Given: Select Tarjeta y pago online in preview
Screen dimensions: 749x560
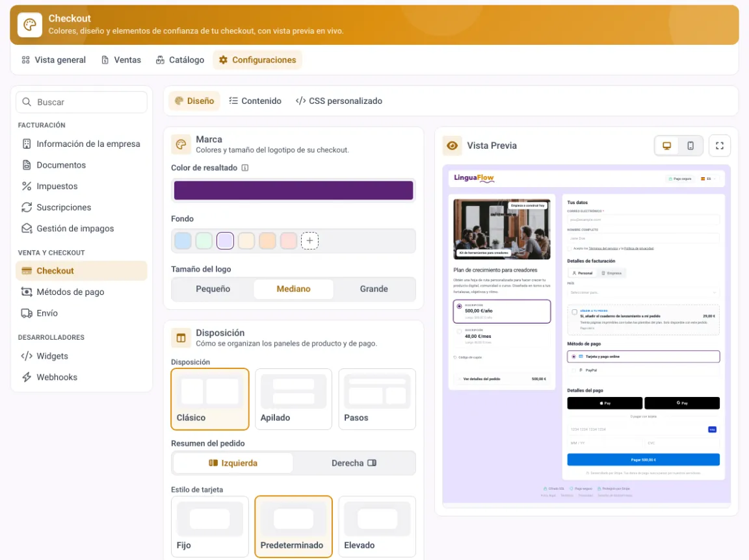Looking at the screenshot, I should coord(644,357).
